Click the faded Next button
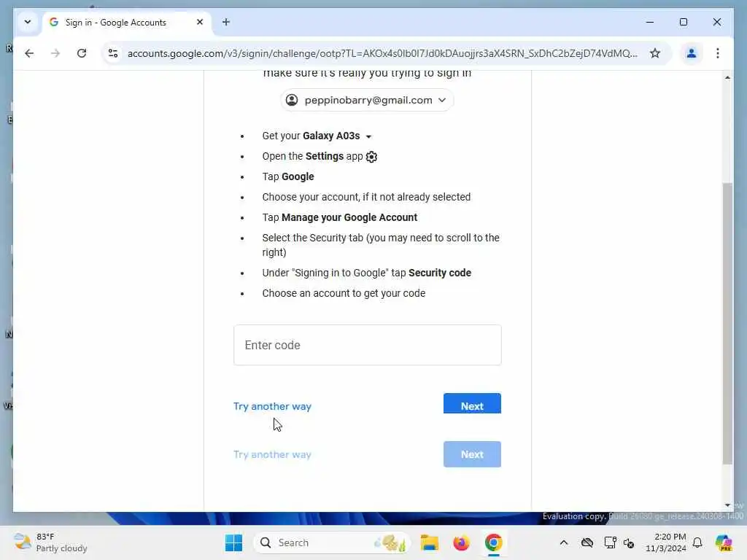The image size is (747, 560). (472, 454)
